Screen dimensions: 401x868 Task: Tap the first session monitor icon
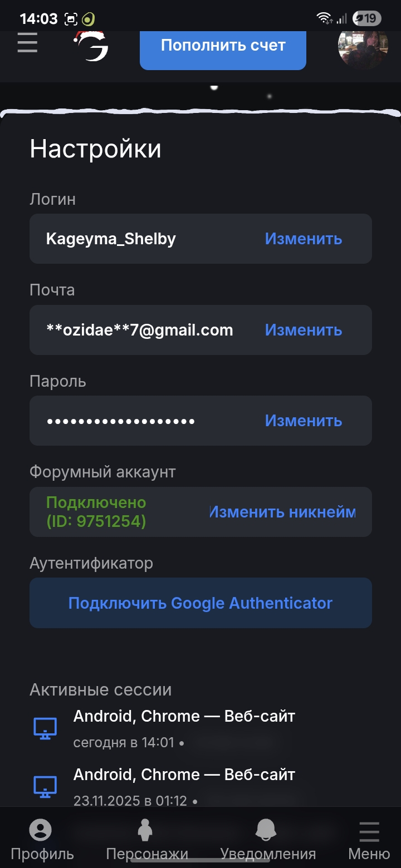click(45, 728)
